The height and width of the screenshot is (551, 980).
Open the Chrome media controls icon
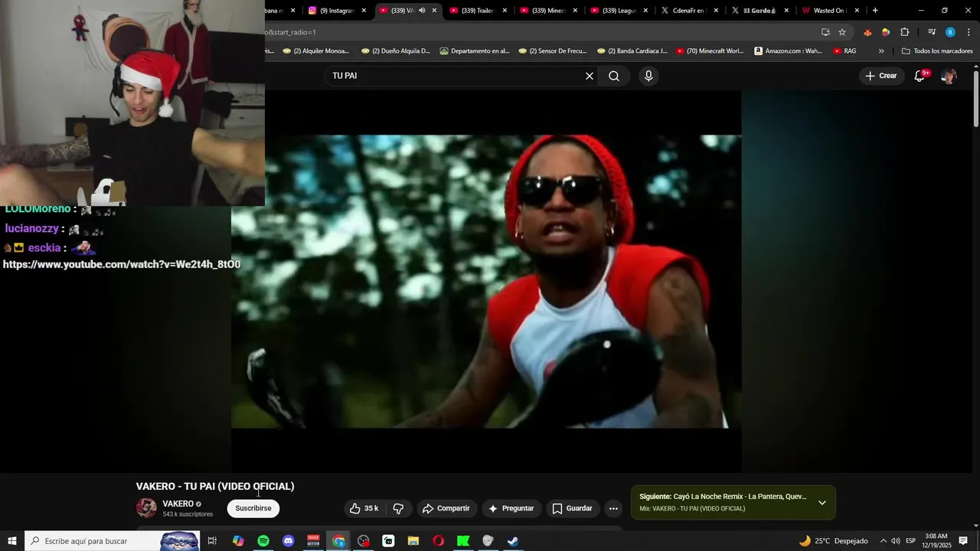pos(932,32)
